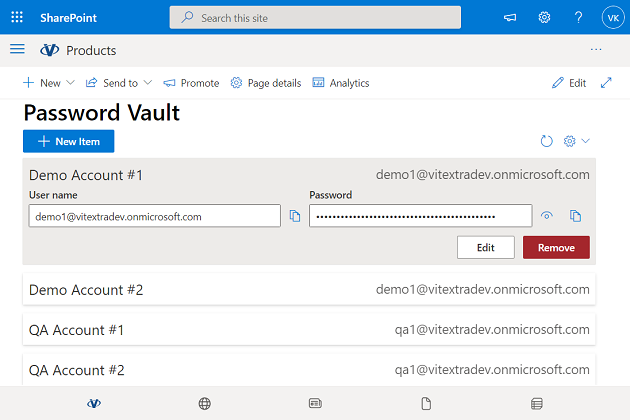Open the SharePoint app launcher grid
Screen dimensions: 630x420
click(x=17, y=17)
